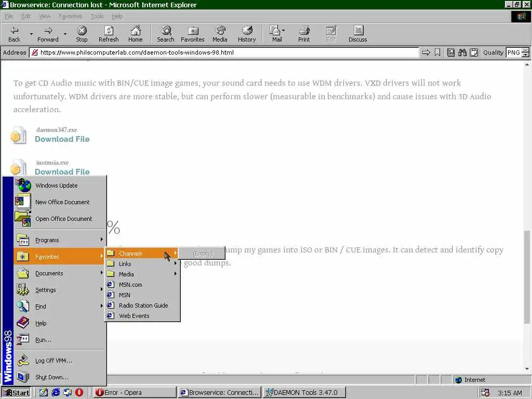Expand the Media favorites folder
The height and width of the screenshot is (399, 532).
click(x=142, y=274)
